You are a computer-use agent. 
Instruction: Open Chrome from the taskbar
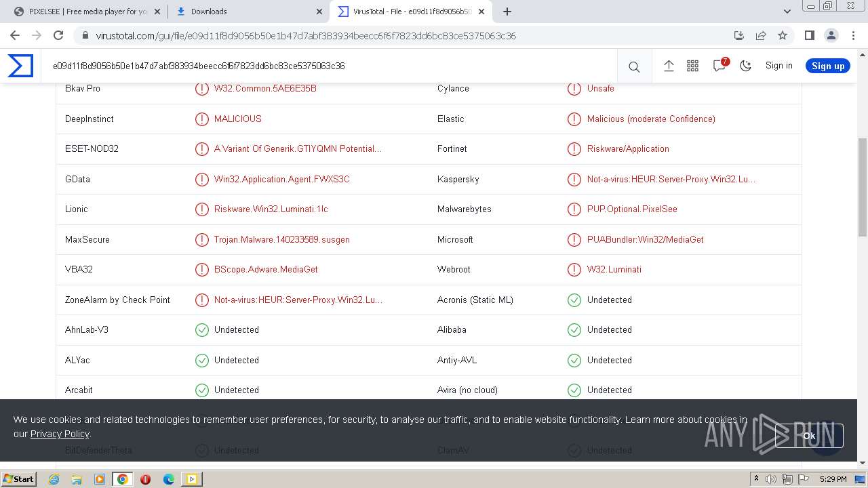pos(122,479)
